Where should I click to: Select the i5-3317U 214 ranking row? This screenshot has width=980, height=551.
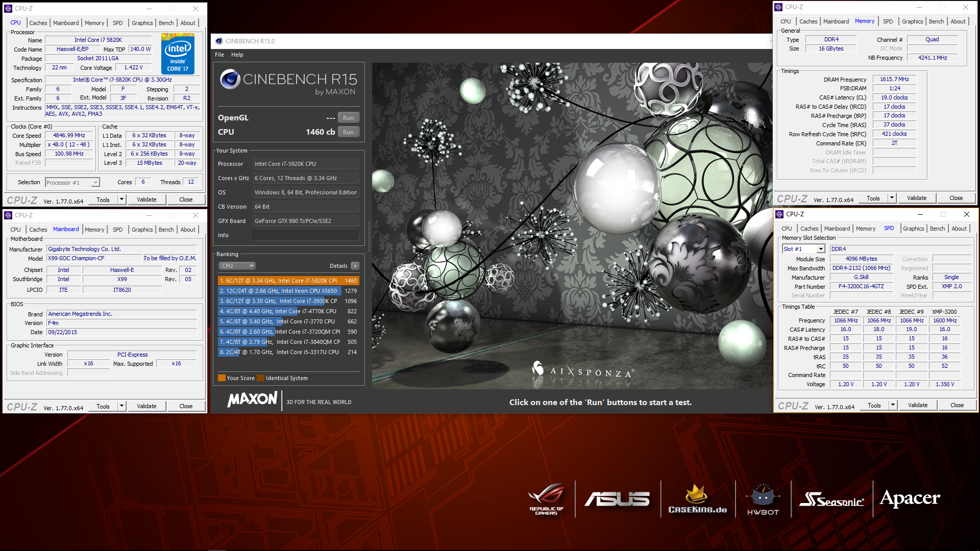288,352
